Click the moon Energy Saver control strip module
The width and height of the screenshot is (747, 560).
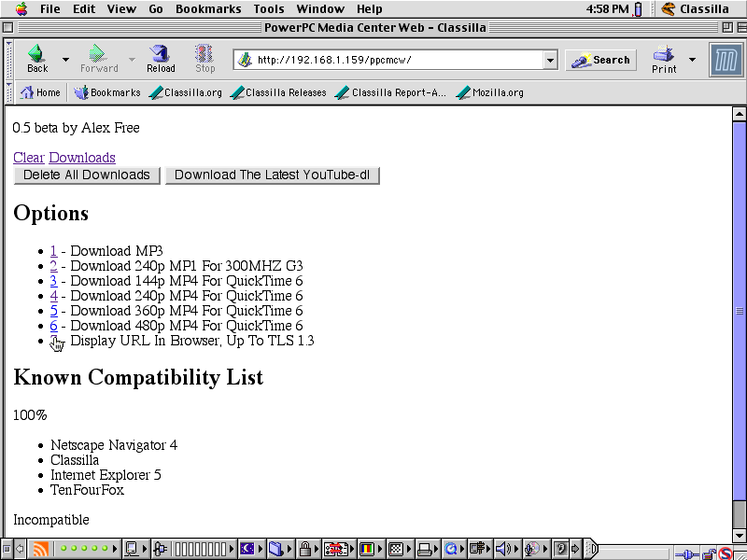[247, 549]
